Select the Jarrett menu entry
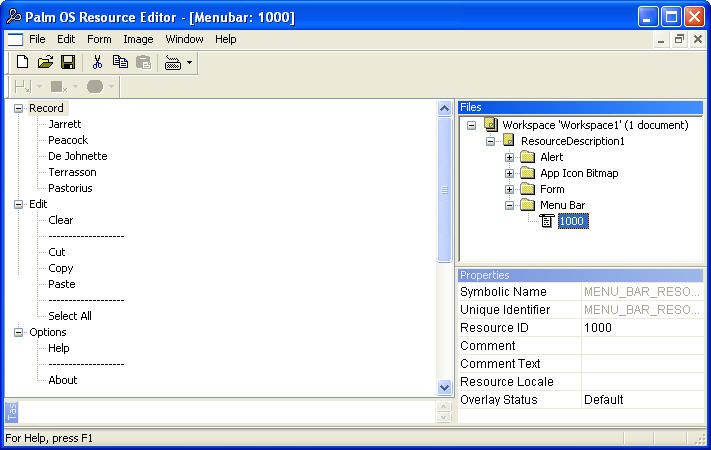Viewport: 711px width, 450px height. [65, 124]
